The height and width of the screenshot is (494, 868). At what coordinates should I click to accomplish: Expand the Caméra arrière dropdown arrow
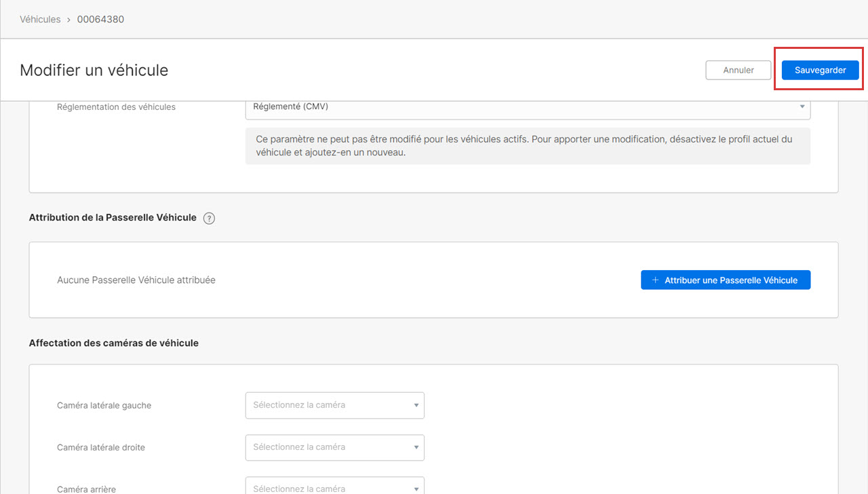[416, 487]
